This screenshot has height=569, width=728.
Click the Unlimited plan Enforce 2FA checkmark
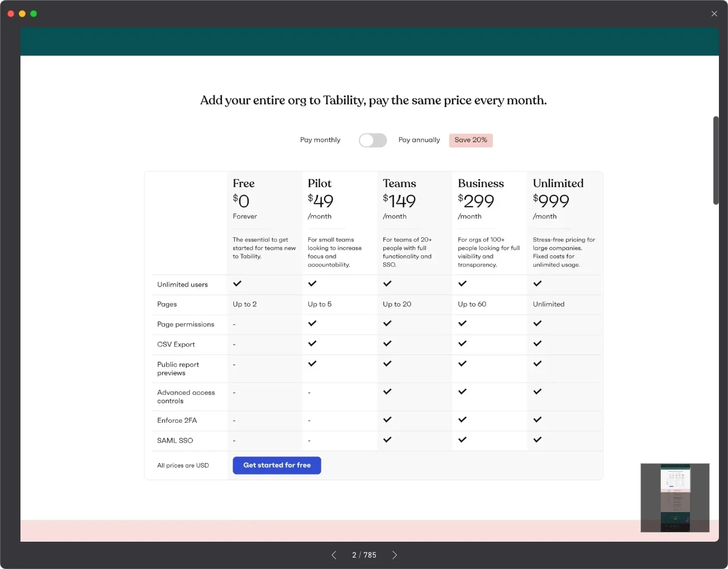coord(537,420)
